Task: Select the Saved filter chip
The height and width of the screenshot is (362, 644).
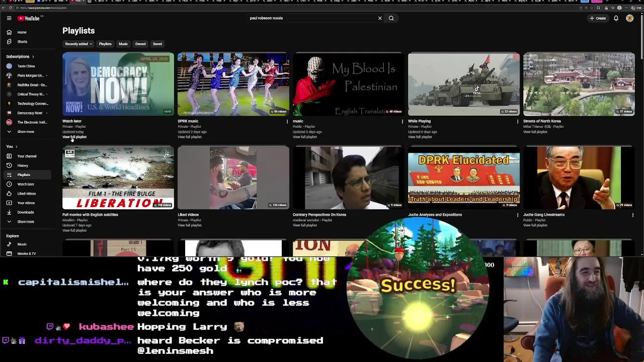Action: tap(157, 44)
